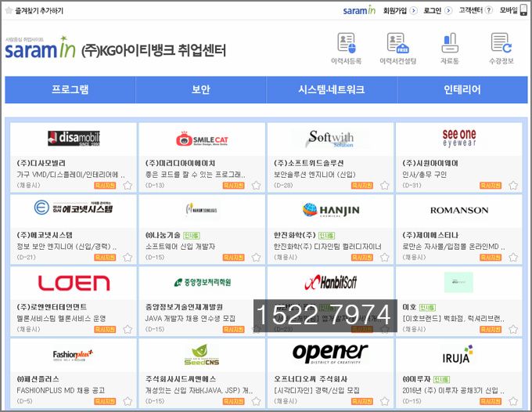532x412 pixels.
Task: Click 즉시지원 button for 이루자
Action: [491, 402]
